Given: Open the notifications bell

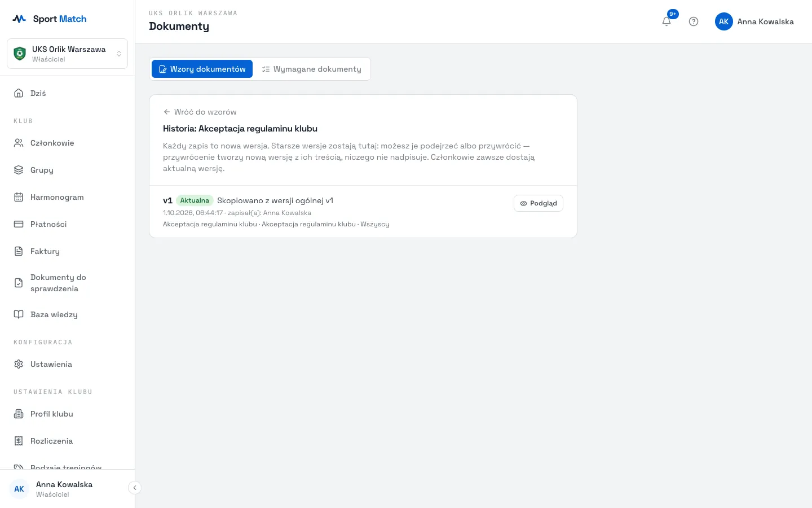Looking at the screenshot, I should pos(667,21).
